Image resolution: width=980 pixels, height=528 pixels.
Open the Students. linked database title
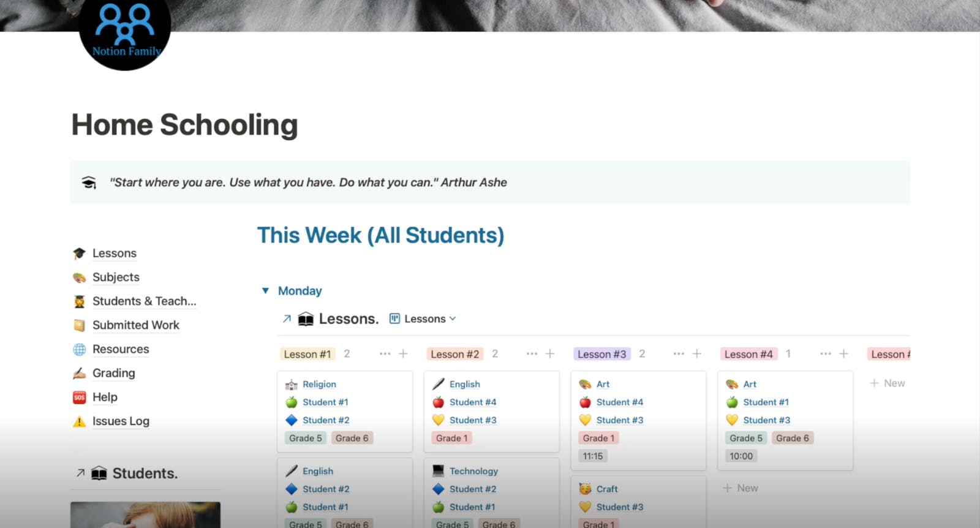[145, 473]
